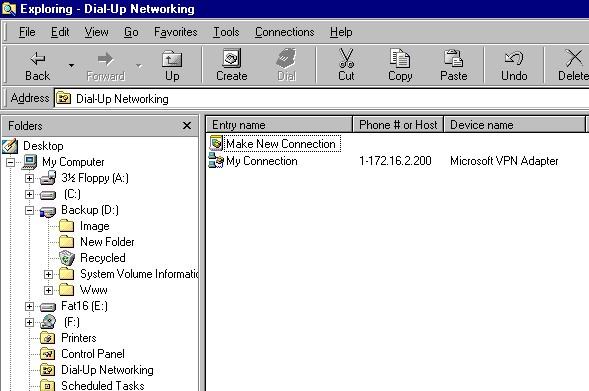This screenshot has width=589, height=391.
Task: Click the Paste clipboard icon
Action: [x=453, y=58]
